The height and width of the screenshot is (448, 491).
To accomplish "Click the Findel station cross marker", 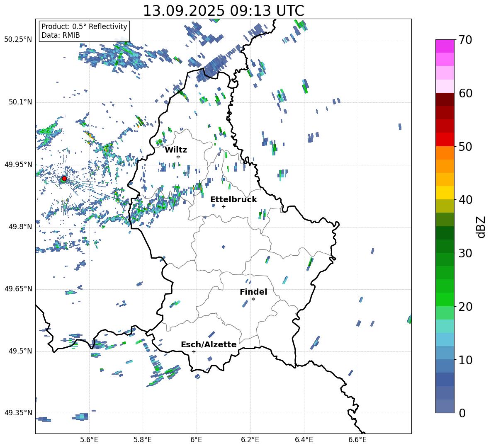I will pos(253,299).
